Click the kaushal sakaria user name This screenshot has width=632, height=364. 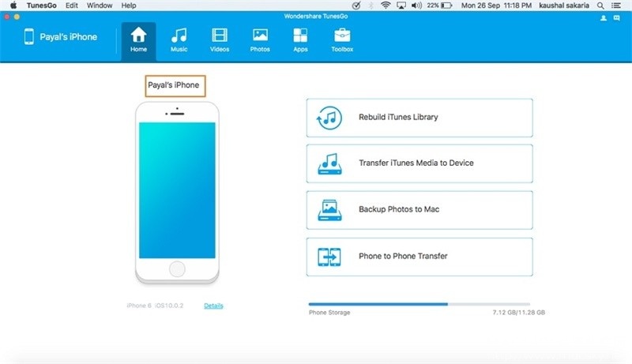point(564,6)
